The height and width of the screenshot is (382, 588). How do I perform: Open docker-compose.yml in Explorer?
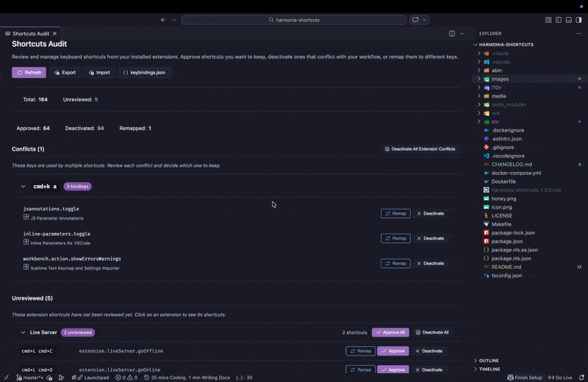click(x=516, y=173)
